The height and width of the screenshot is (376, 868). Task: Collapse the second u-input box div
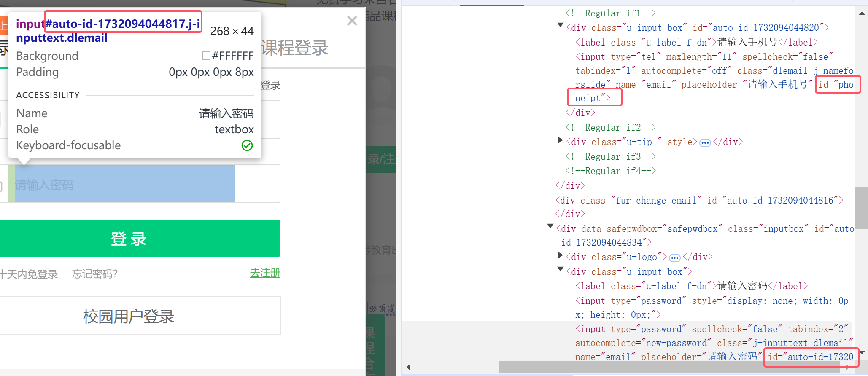(x=560, y=270)
